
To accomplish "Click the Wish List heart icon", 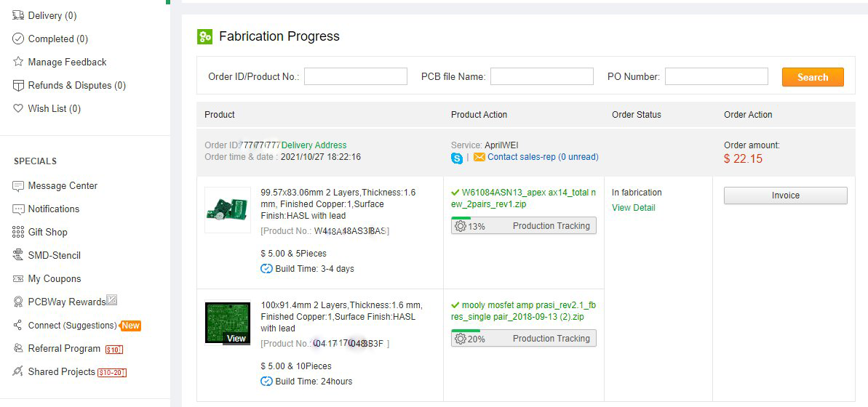I will (x=18, y=108).
